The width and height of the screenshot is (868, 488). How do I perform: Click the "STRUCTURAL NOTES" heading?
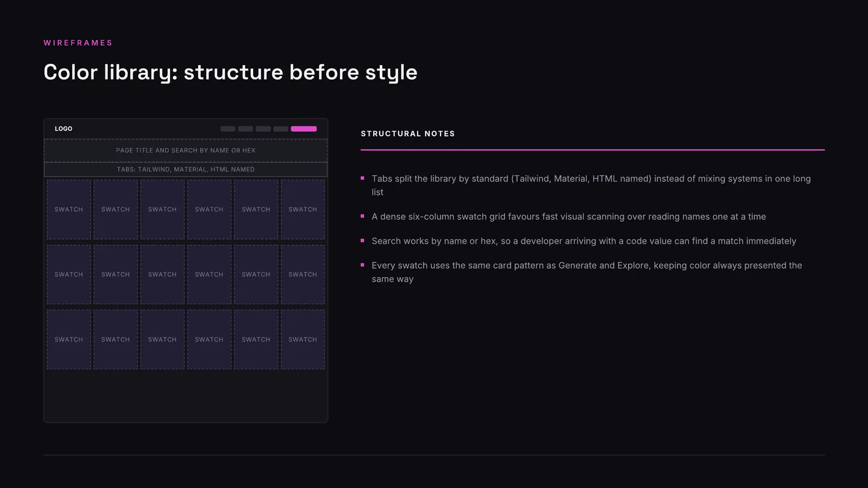[408, 134]
